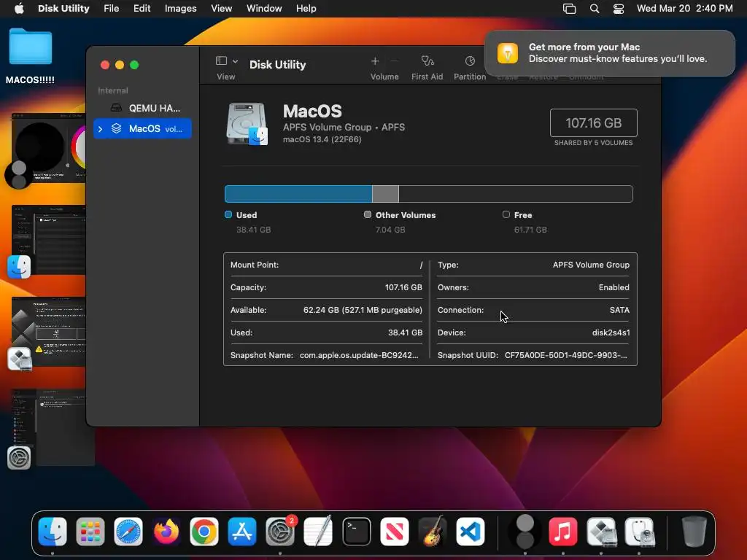Open System Settings with badge in Dock

click(x=280, y=532)
